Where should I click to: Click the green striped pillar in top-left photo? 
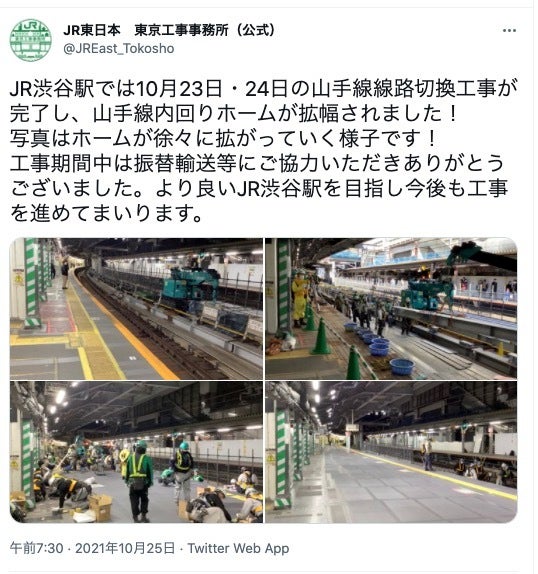(31, 282)
